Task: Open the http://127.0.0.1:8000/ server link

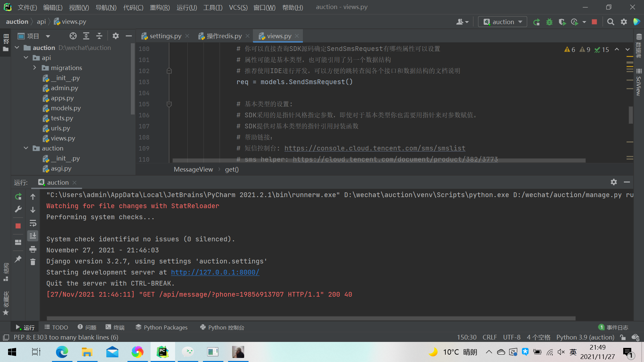Action: click(x=215, y=273)
